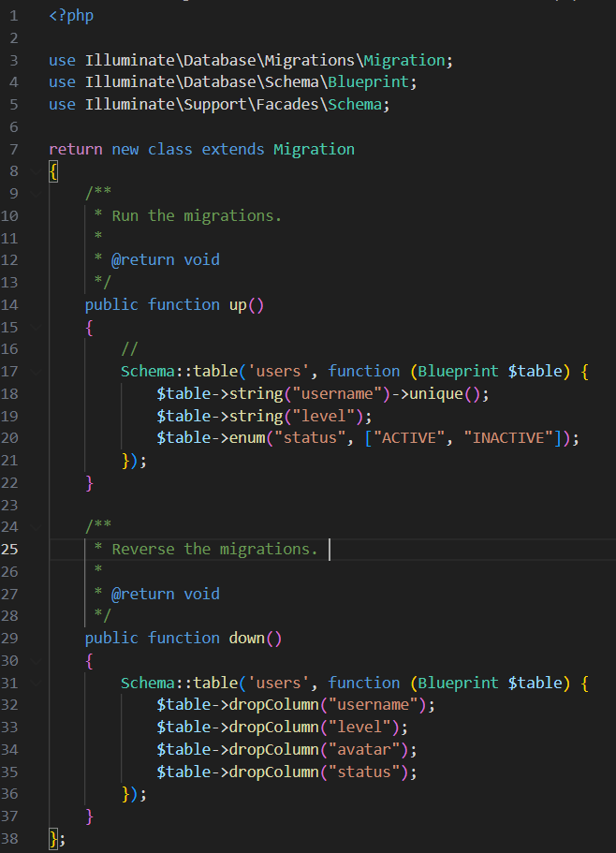The image size is (616, 853).
Task: Click Migration after extends on line 7
Action: pos(314,149)
